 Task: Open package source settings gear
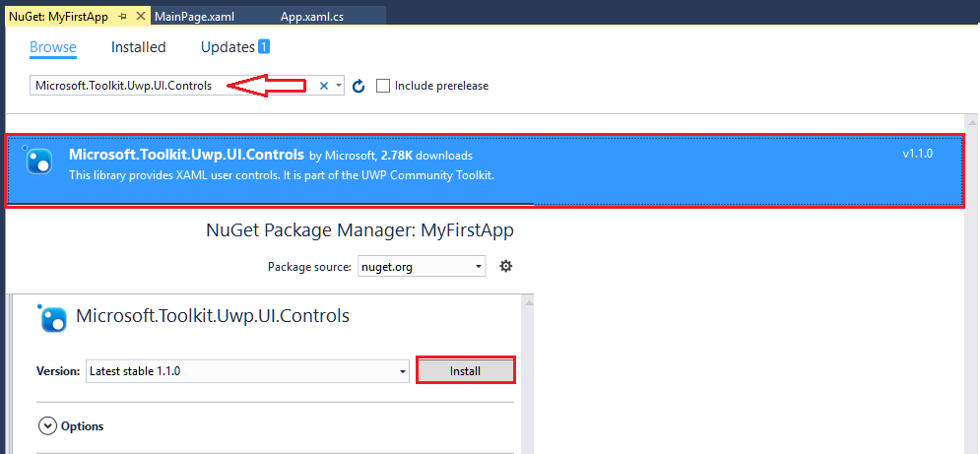[x=506, y=266]
